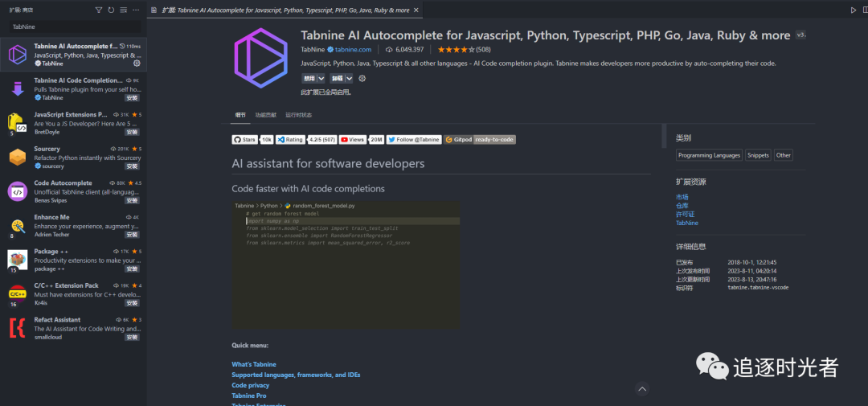Focus the extensions search box containing TabNine
The image size is (868, 406).
click(75, 27)
